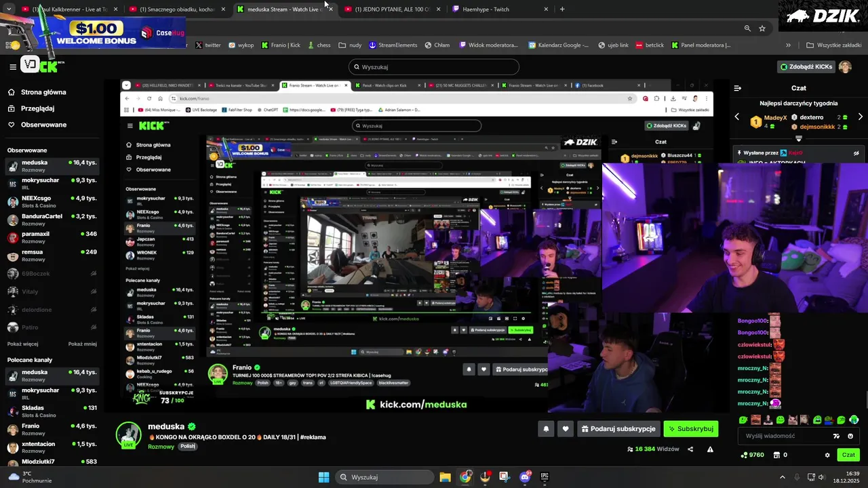
Task: Open paramaxil channel in followed list
Action: click(52, 237)
